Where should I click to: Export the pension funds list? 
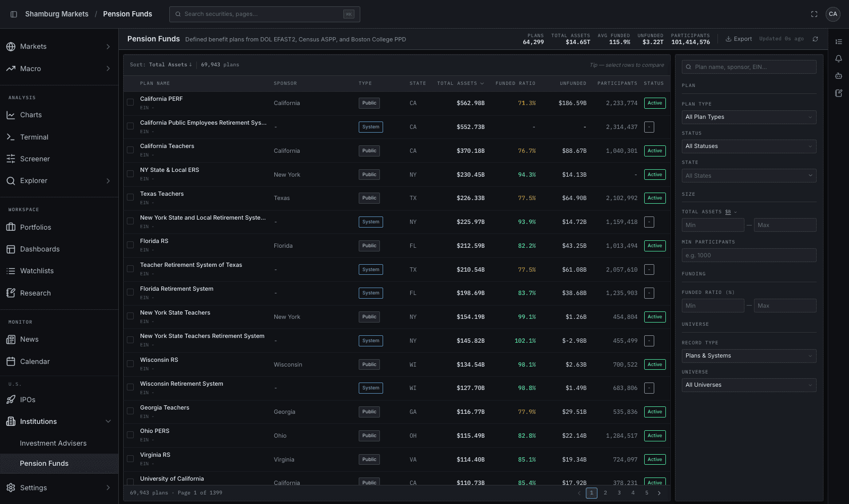pos(739,39)
